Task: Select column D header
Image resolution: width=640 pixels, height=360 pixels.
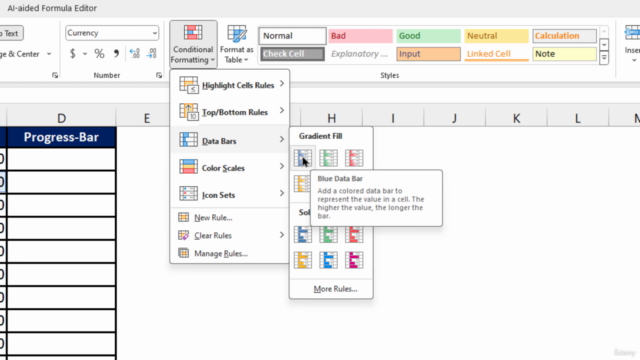Action: pos(61,118)
